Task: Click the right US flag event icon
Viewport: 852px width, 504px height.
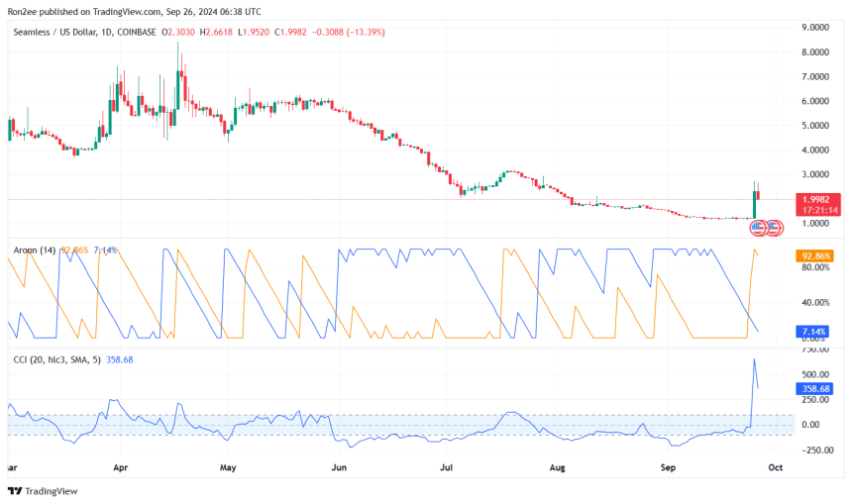Action: [775, 228]
